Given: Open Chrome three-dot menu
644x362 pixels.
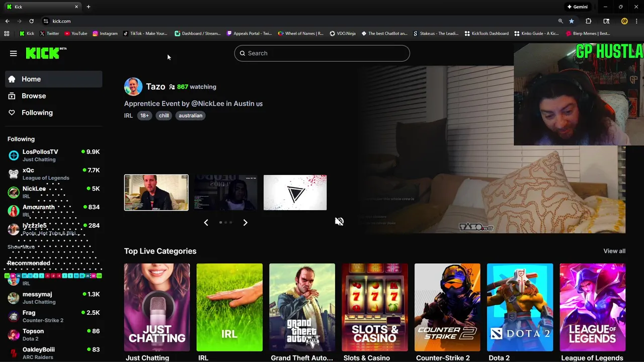Looking at the screenshot, I should tap(636, 21).
